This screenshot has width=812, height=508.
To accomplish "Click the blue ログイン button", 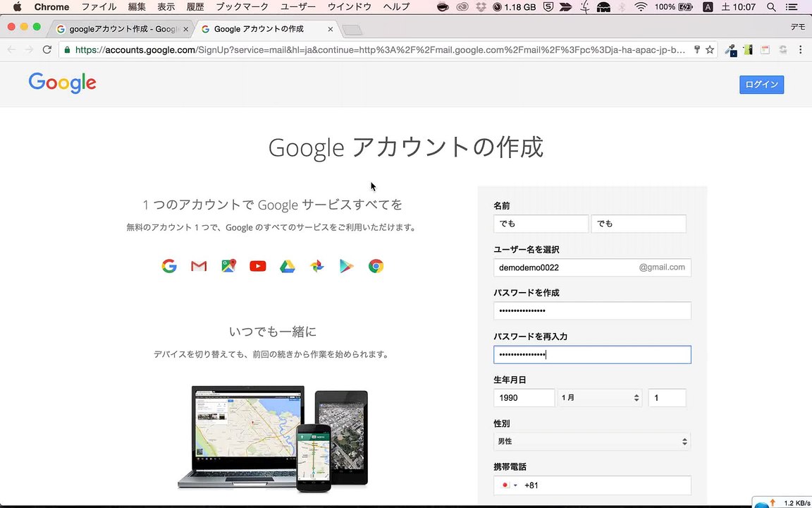I will pos(761,85).
